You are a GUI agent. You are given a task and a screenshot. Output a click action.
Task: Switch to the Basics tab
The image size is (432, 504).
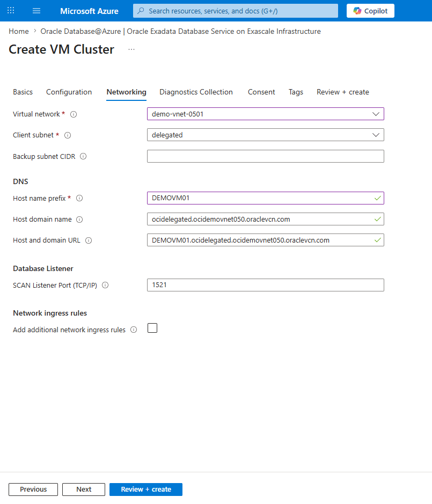pyautogui.click(x=23, y=92)
